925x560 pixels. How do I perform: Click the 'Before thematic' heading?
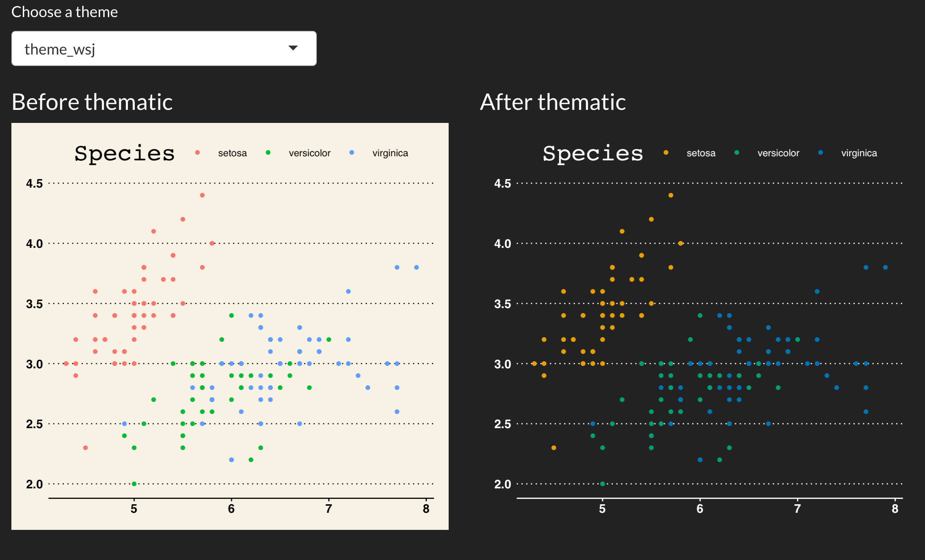(x=92, y=102)
